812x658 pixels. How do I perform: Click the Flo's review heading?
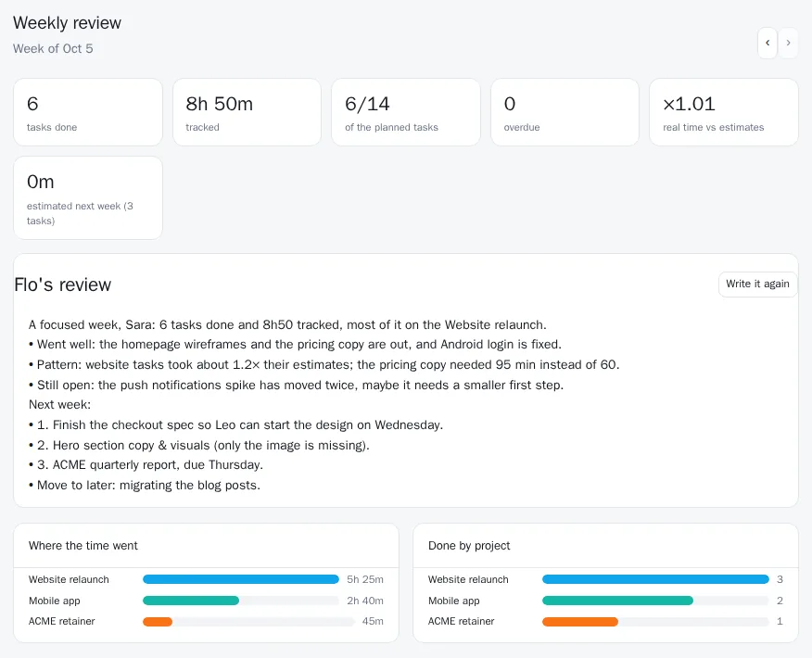tap(63, 285)
